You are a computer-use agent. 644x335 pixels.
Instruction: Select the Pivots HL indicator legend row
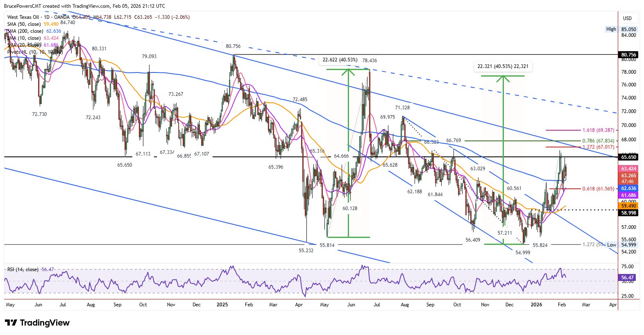(x=34, y=52)
